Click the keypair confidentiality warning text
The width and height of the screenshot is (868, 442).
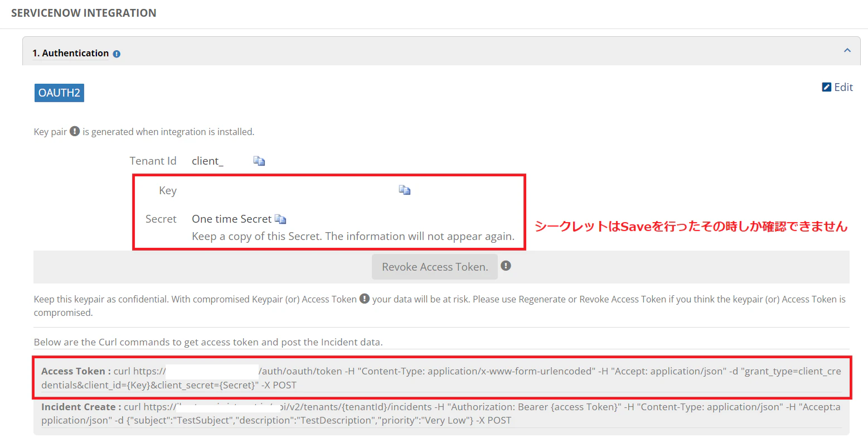(x=440, y=306)
